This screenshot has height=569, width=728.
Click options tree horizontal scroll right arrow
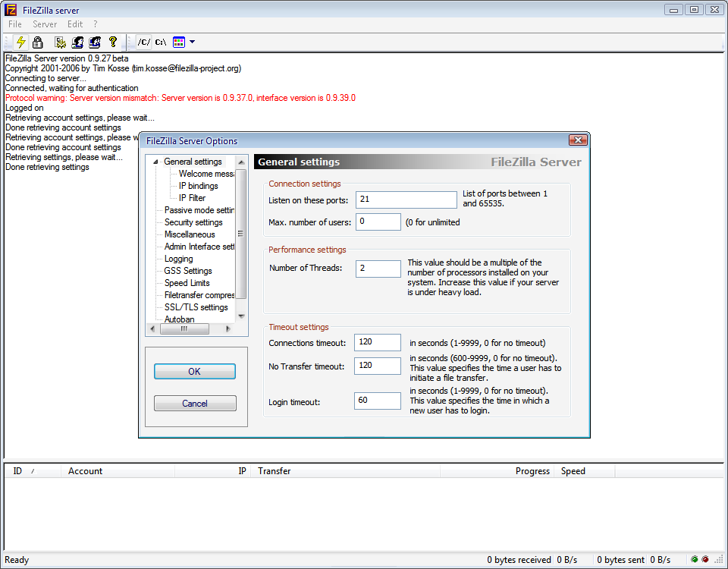[x=227, y=329]
